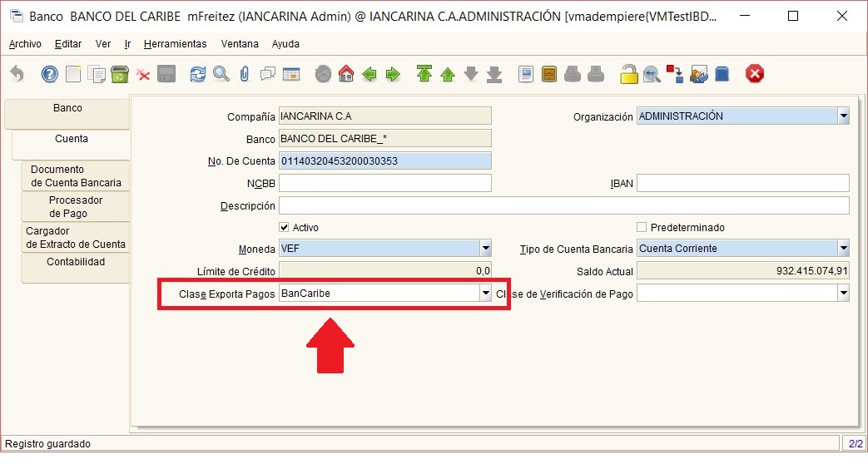The image size is (868, 474).
Task: Toggle the Activo checkbox
Action: click(284, 227)
